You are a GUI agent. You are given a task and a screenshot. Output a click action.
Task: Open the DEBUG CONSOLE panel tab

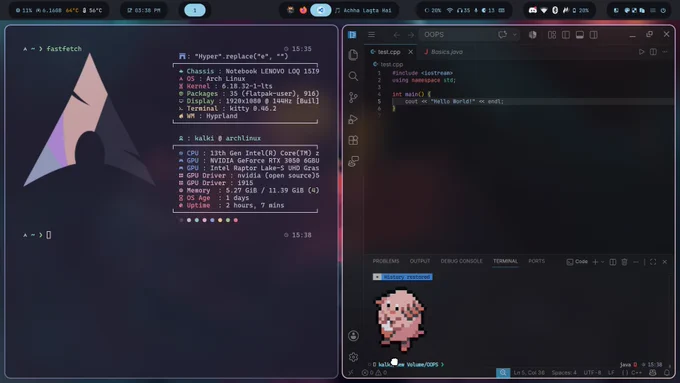(461, 261)
